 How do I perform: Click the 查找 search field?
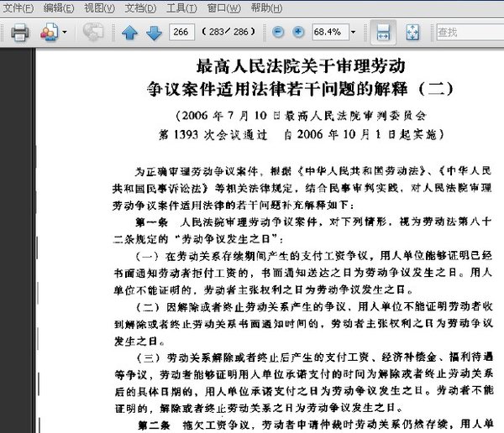coord(470,32)
